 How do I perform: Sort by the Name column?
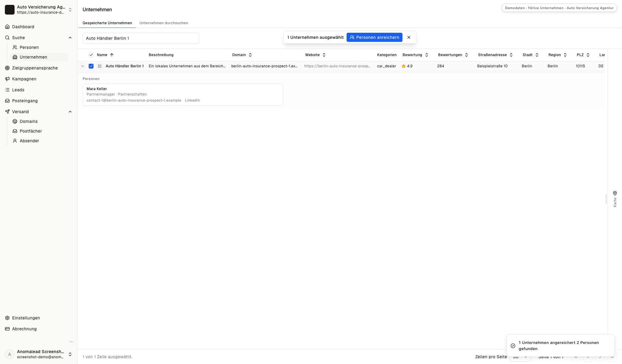tap(105, 55)
